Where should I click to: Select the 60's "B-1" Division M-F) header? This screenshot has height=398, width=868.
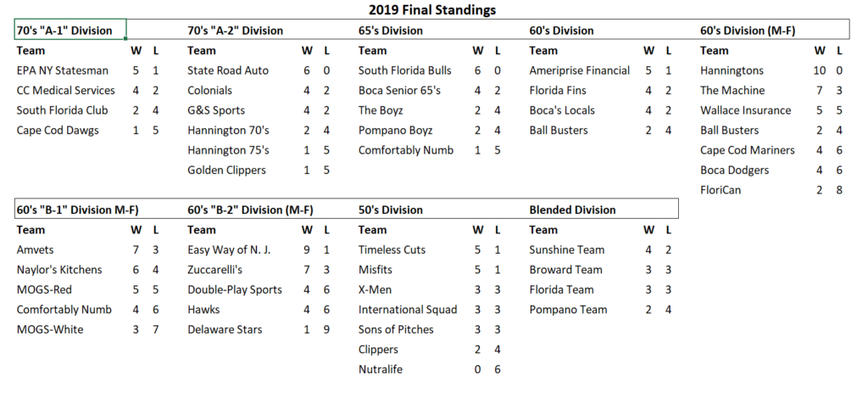[x=77, y=210]
